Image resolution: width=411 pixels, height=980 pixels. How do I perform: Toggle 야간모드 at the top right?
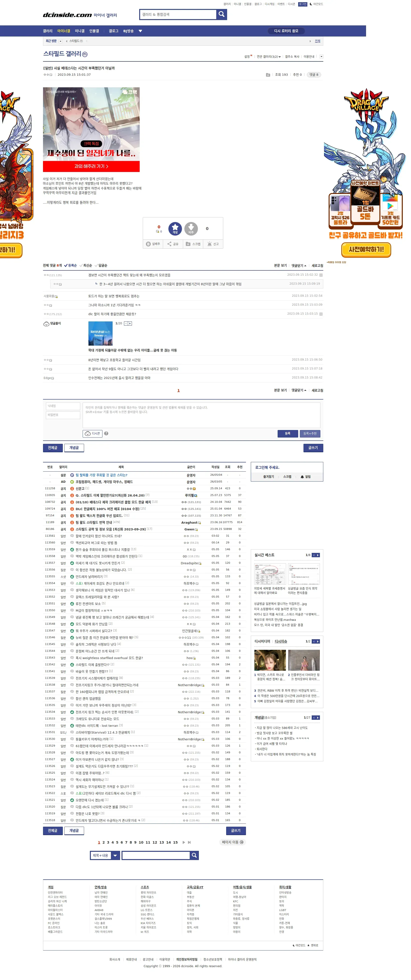tap(316, 4)
